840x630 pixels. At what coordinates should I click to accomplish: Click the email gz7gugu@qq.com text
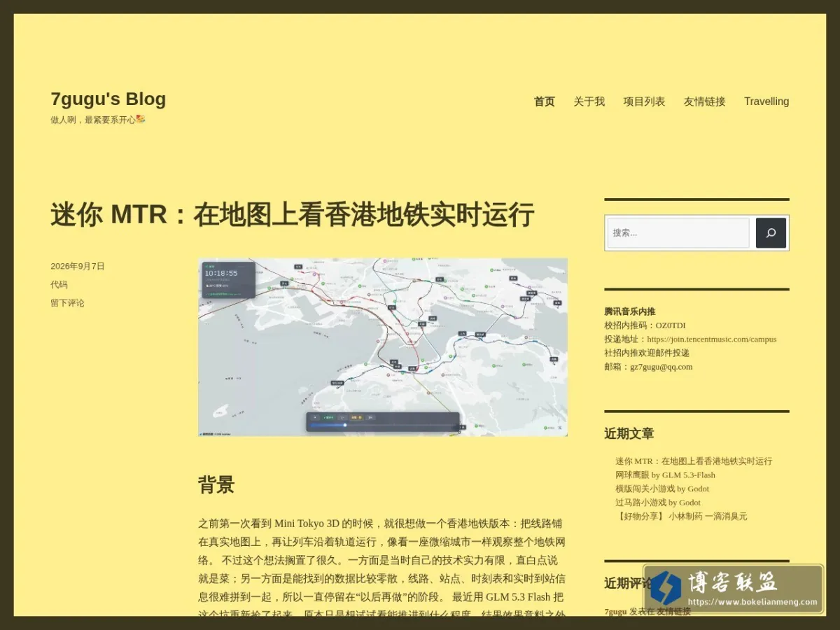pos(661,366)
